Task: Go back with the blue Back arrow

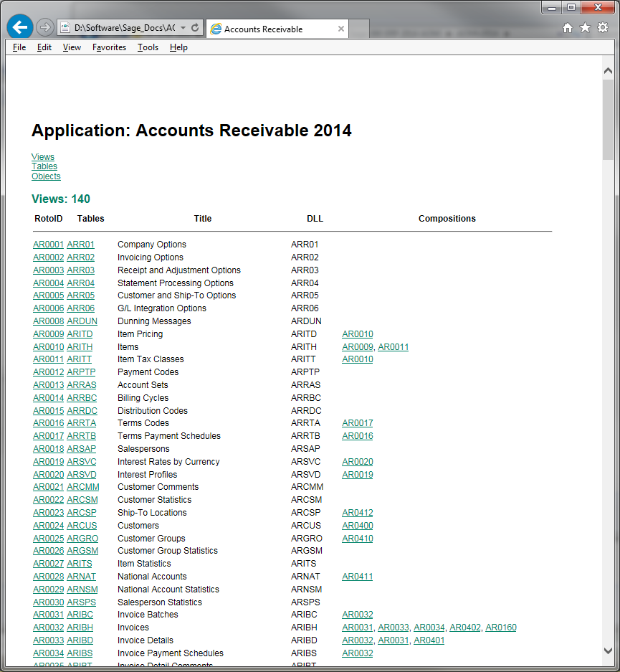Action: coord(19,27)
